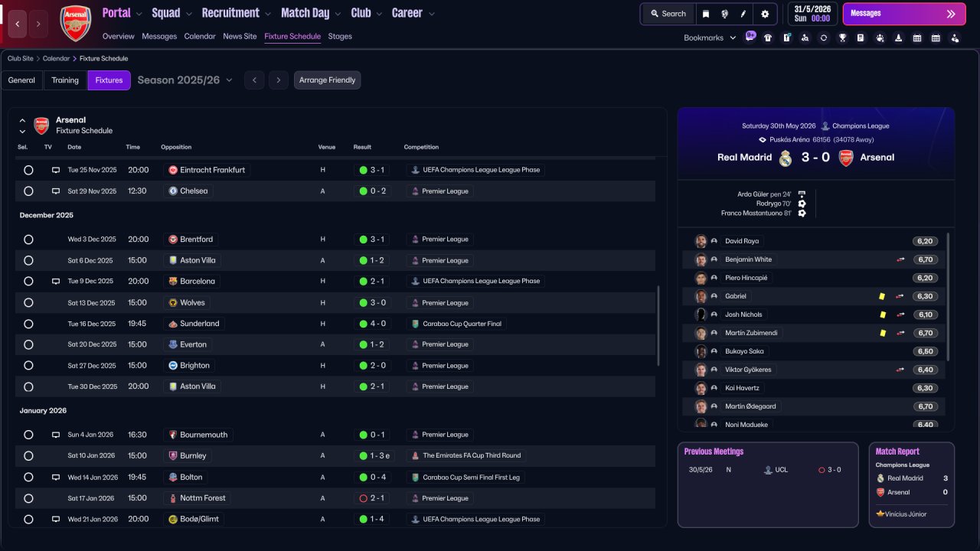
Task: Click the star icon beside Vinícius Júnior
Action: [880, 514]
